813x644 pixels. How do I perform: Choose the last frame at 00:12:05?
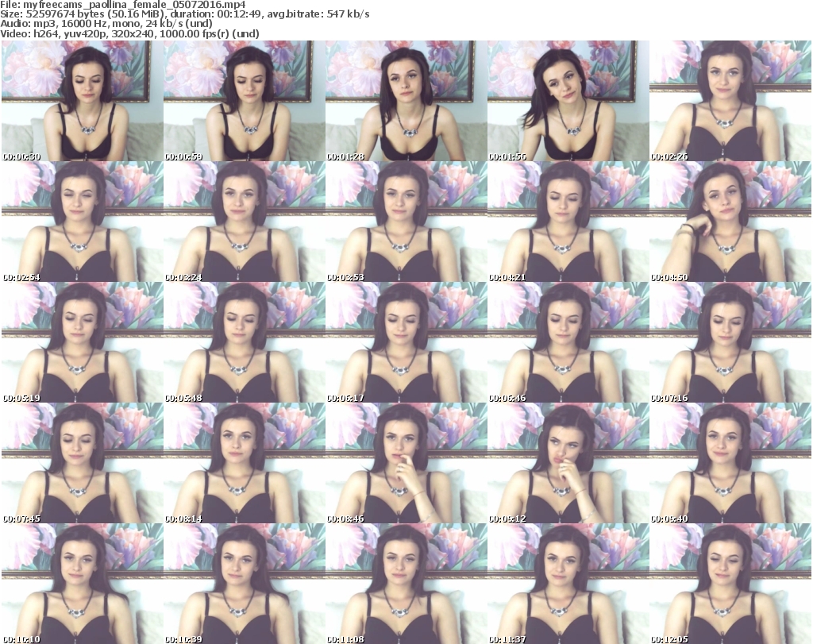click(x=730, y=584)
